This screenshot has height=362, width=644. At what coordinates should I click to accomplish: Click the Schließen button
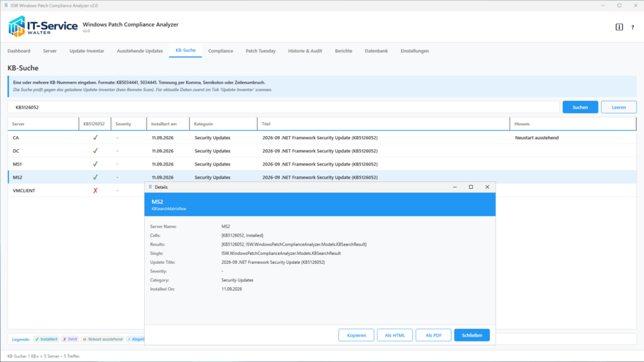(x=472, y=335)
